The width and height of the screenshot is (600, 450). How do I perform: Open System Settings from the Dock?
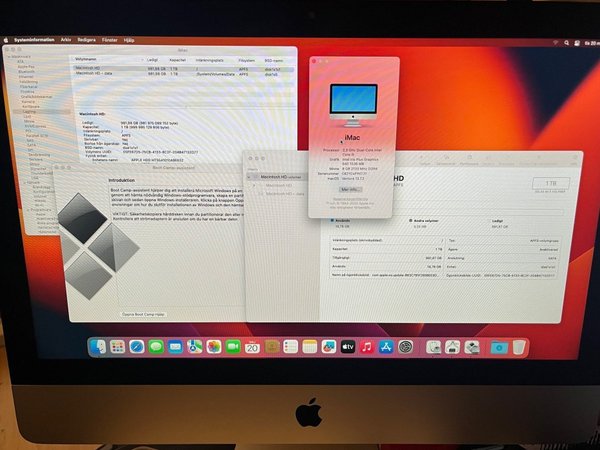pos(405,347)
